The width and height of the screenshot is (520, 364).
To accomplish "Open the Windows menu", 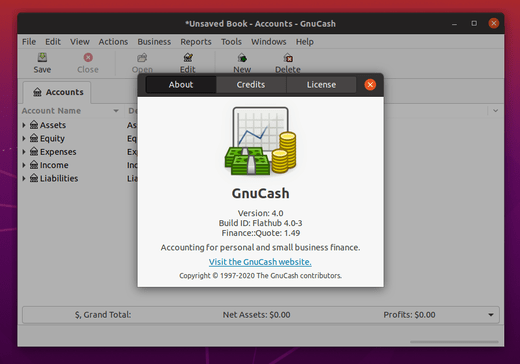I will point(269,42).
